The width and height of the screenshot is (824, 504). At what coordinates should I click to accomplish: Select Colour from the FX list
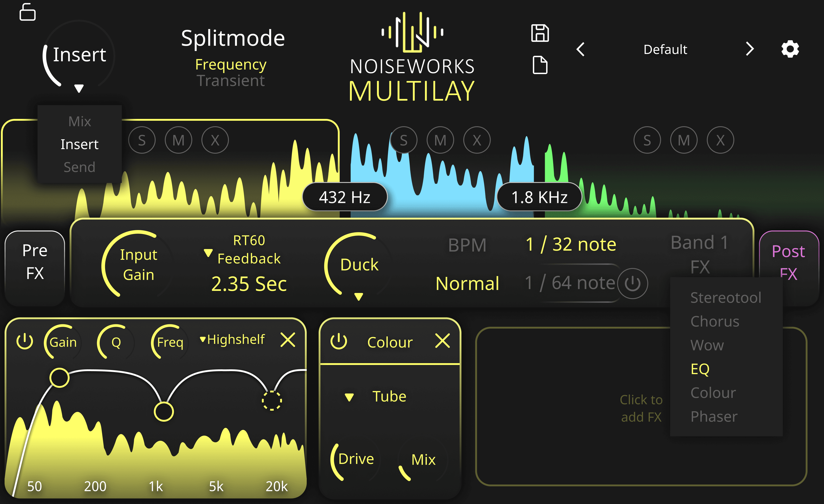(713, 393)
